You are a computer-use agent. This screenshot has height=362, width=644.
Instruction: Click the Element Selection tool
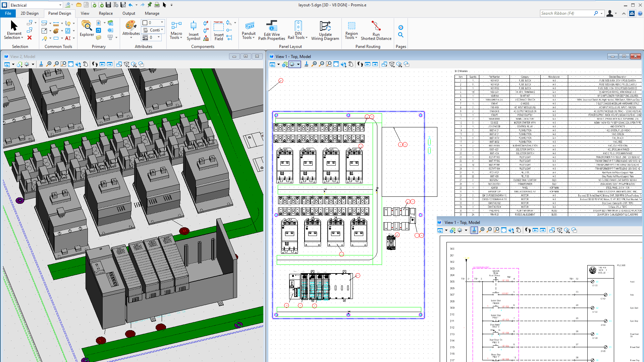tap(14, 26)
